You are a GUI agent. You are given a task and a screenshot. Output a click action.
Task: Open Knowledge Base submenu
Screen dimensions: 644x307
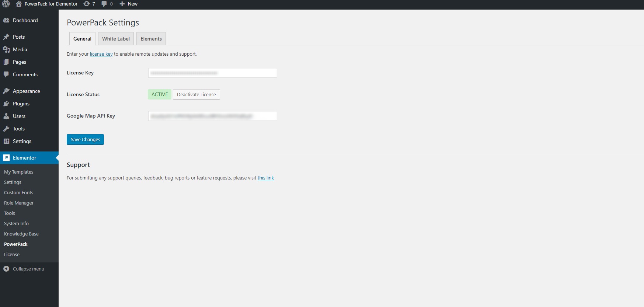(21, 234)
